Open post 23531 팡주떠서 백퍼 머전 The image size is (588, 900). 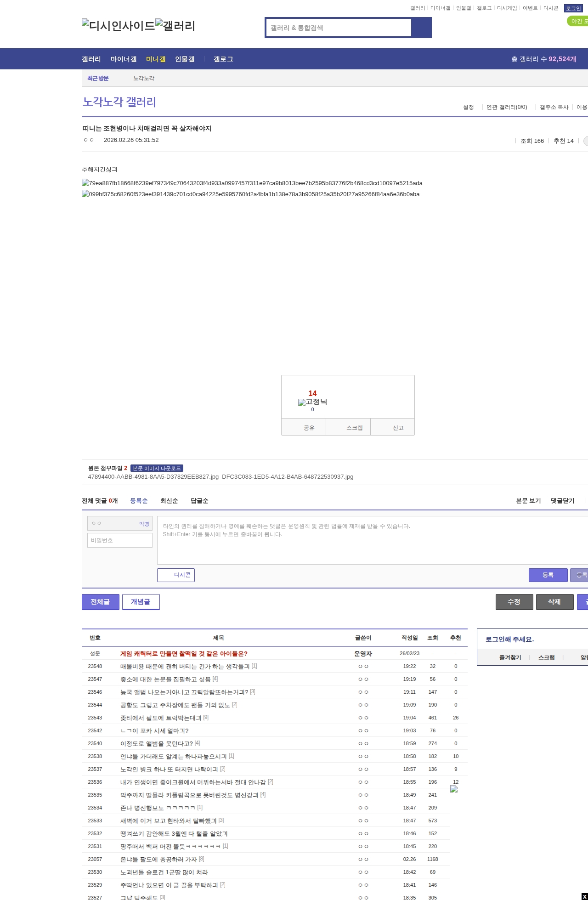click(170, 846)
